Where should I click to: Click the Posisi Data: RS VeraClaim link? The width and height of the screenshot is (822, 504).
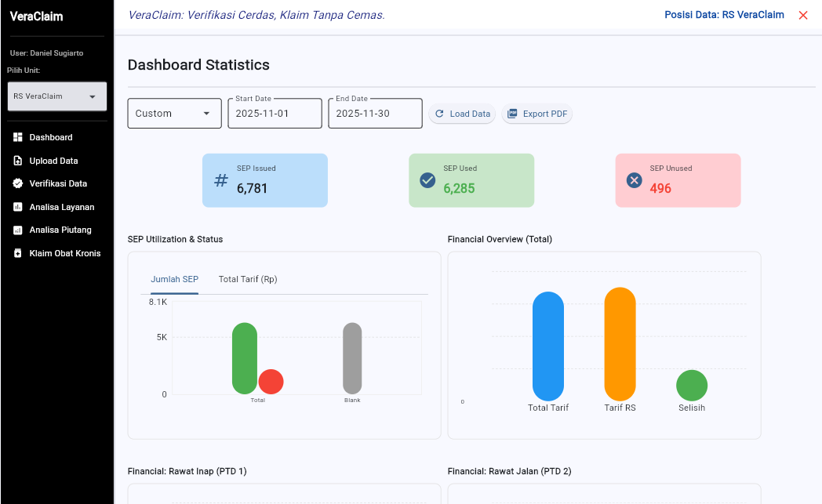pos(723,14)
